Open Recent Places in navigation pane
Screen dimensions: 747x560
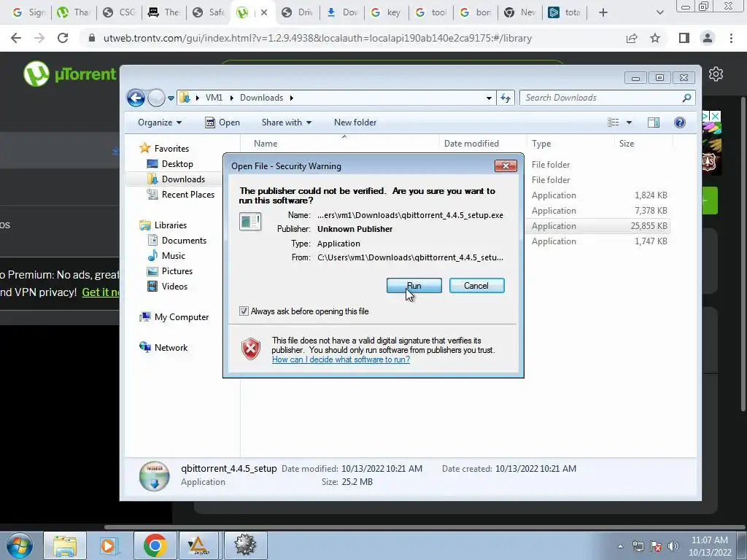pyautogui.click(x=181, y=194)
